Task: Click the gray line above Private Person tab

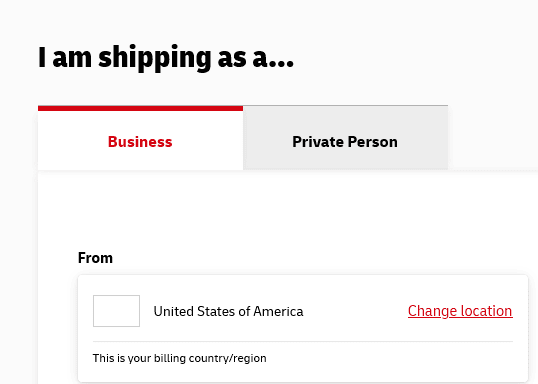Action: click(345, 105)
